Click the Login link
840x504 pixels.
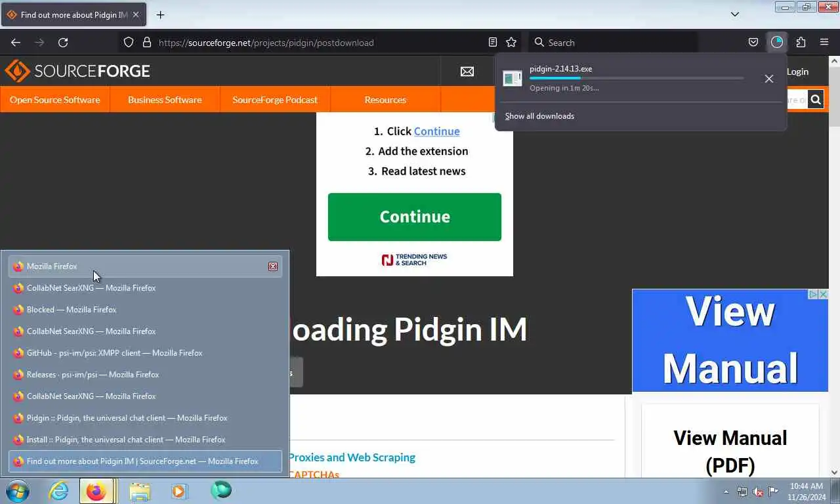[x=797, y=72]
